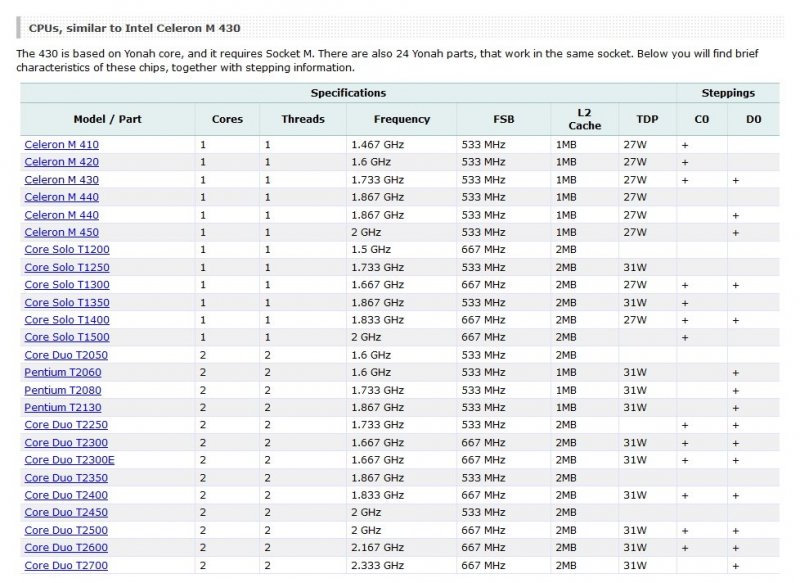Click the Core Duo T2050 link

click(66, 355)
